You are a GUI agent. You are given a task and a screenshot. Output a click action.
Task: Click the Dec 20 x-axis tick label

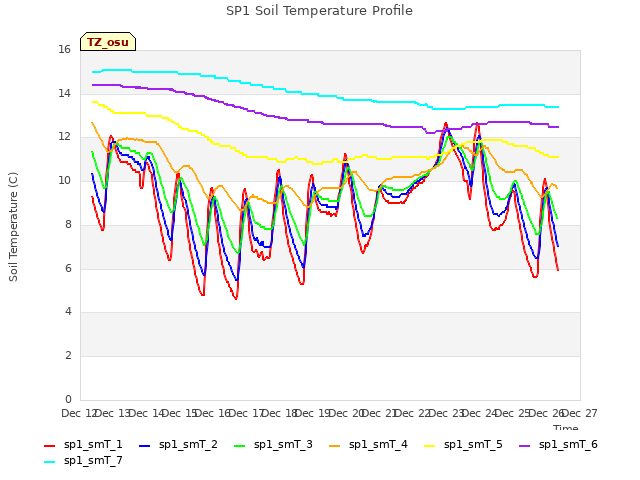tap(346, 413)
